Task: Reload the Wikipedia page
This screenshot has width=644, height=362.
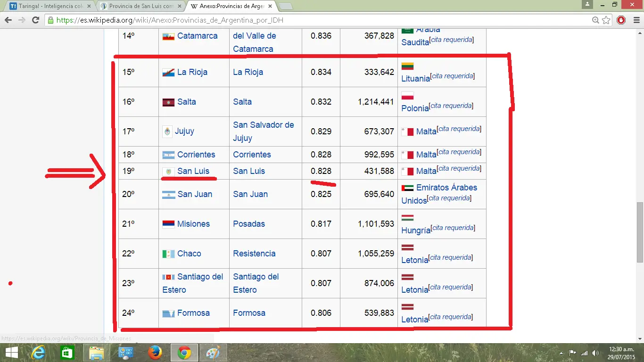Action: tap(35, 20)
